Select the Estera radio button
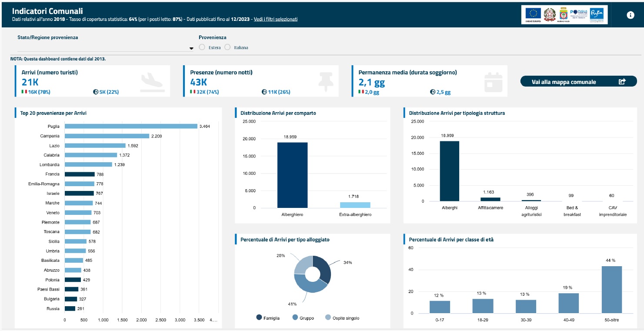This screenshot has height=331, width=644. point(202,47)
